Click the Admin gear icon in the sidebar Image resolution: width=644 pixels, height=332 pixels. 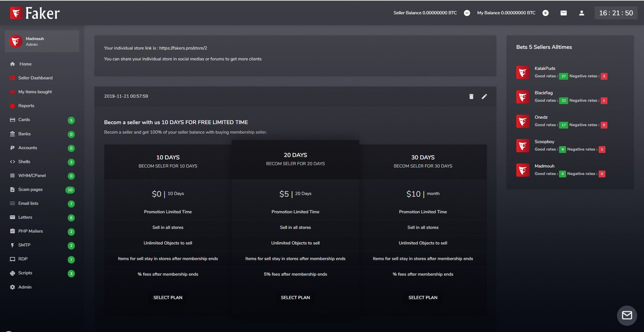point(13,287)
